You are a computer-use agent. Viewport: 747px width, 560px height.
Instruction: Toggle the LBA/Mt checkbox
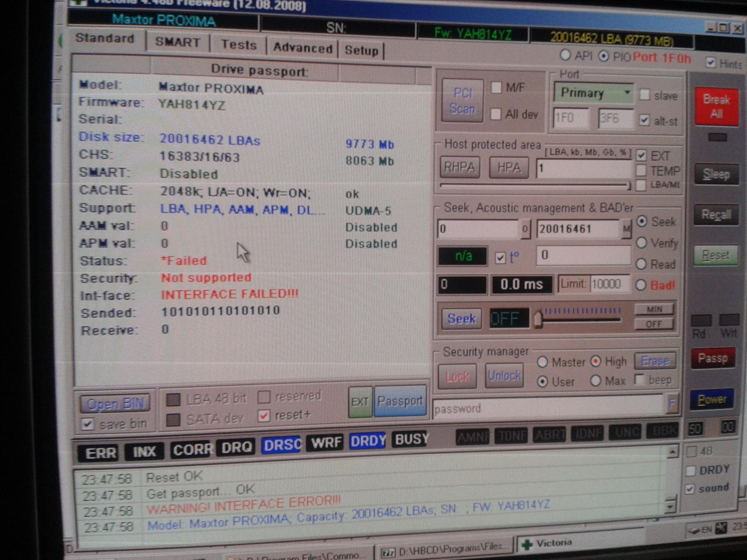point(641,185)
